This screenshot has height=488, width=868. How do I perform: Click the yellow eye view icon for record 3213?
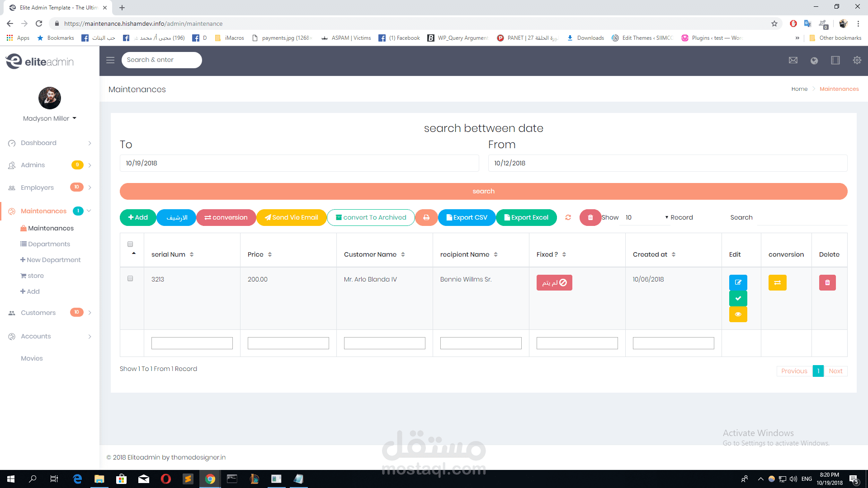[738, 314]
